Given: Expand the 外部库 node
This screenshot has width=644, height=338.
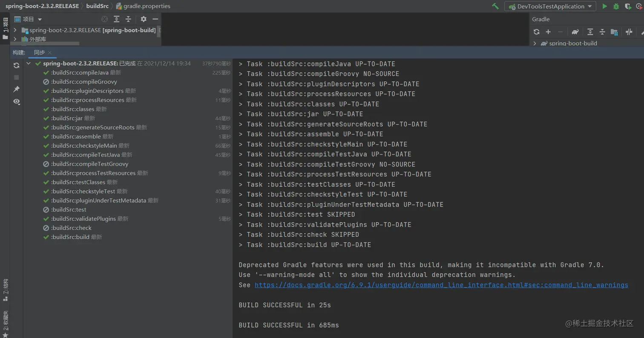Looking at the screenshot, I should click(15, 39).
